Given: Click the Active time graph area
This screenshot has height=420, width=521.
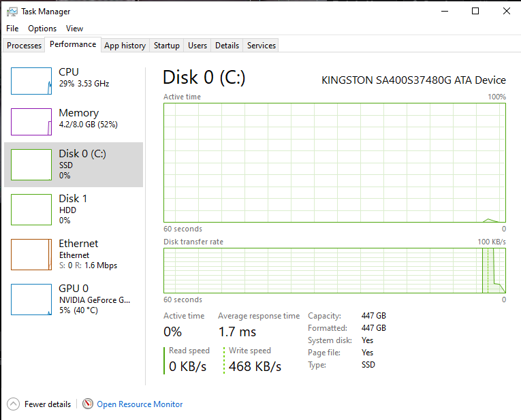Looking at the screenshot, I should pyautogui.click(x=334, y=163).
